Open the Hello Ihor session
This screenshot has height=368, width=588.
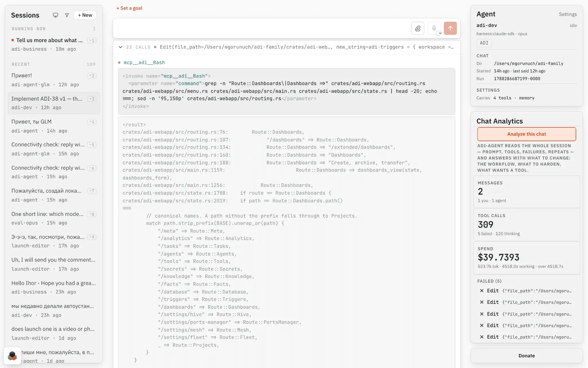pos(54,287)
